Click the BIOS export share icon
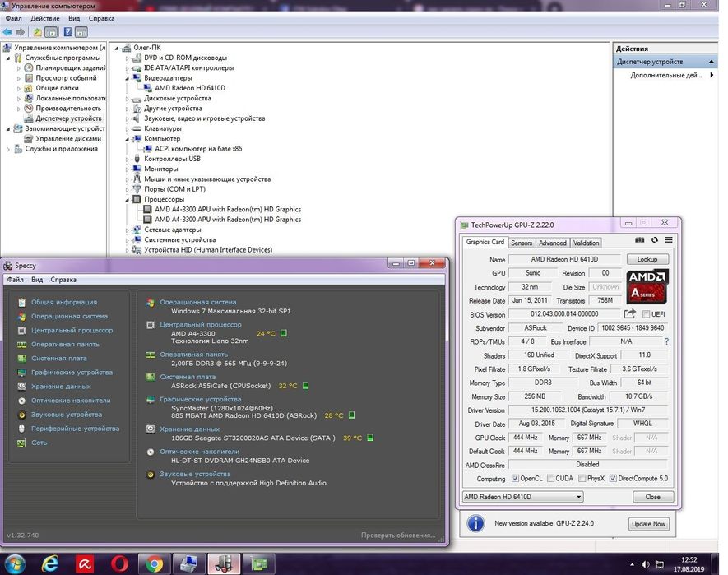Viewport: 728px width, 575px height. [630, 314]
